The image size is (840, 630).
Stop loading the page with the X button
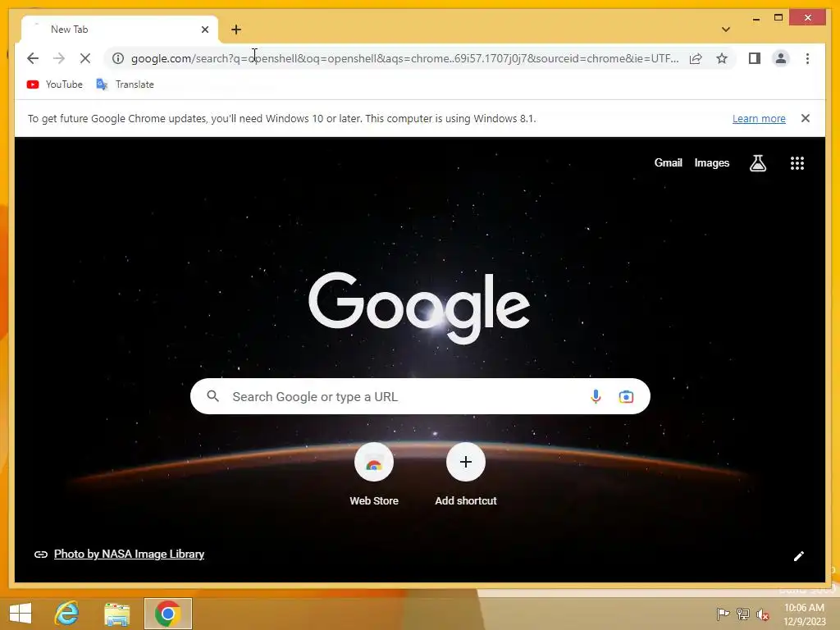85,58
